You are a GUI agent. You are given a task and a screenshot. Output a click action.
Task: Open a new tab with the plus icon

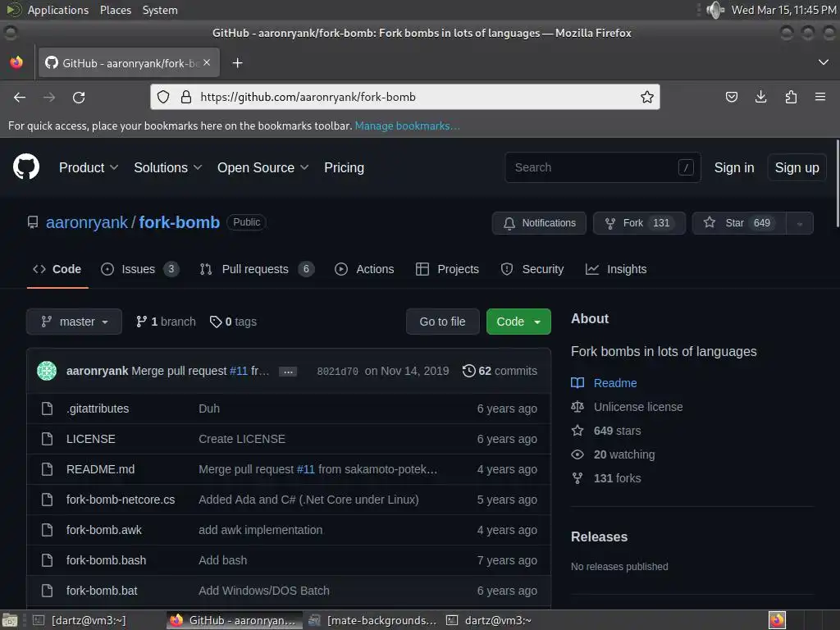coord(237,63)
